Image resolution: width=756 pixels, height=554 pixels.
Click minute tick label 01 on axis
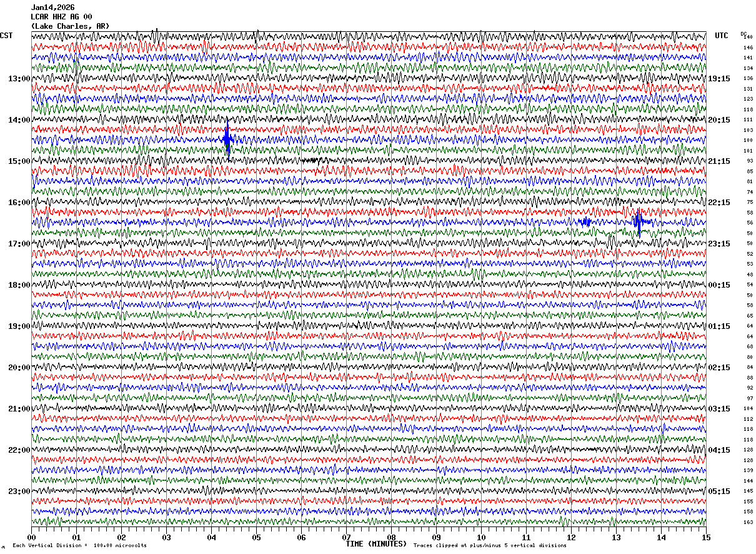[x=76, y=537]
